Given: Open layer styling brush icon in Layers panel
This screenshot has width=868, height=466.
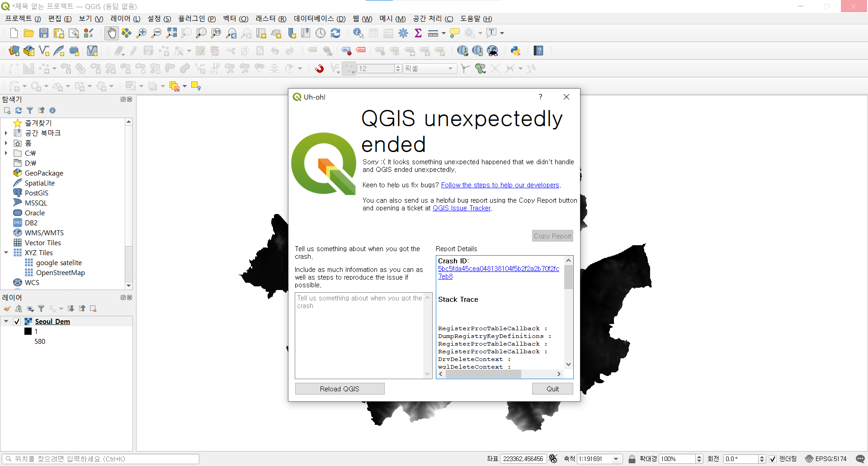Looking at the screenshot, I should [x=7, y=309].
